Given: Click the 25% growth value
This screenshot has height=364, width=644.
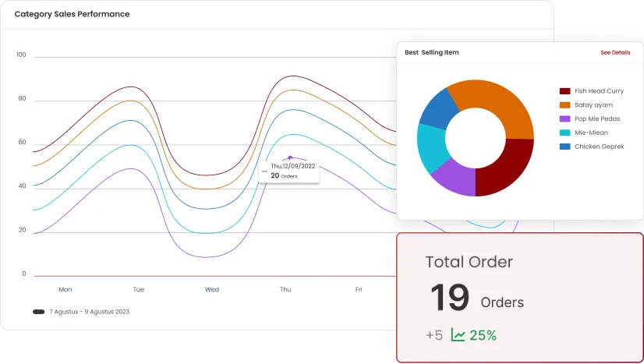Looking at the screenshot, I should click(x=483, y=336).
